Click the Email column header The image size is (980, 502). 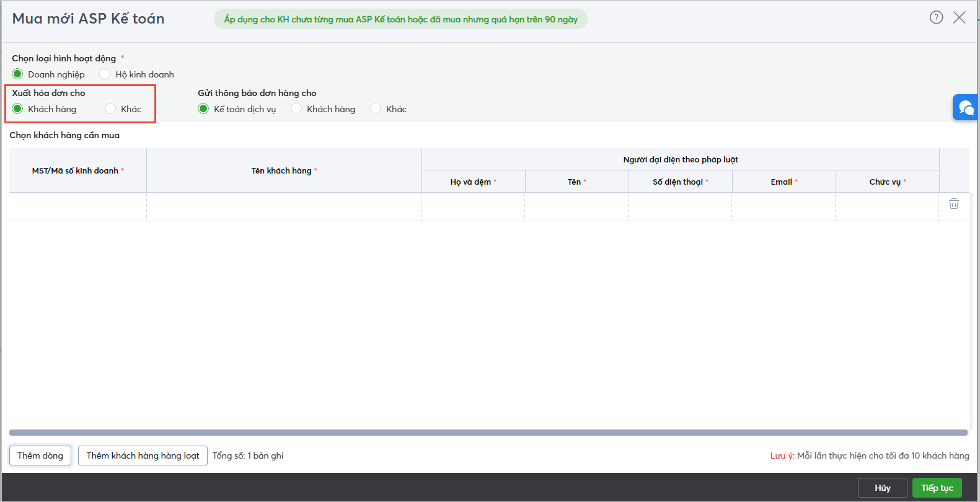[784, 182]
